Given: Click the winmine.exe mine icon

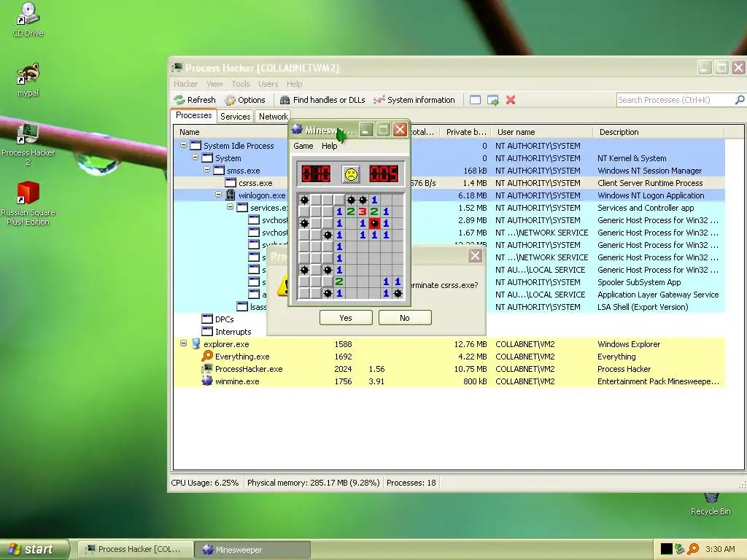Looking at the screenshot, I should [207, 381].
